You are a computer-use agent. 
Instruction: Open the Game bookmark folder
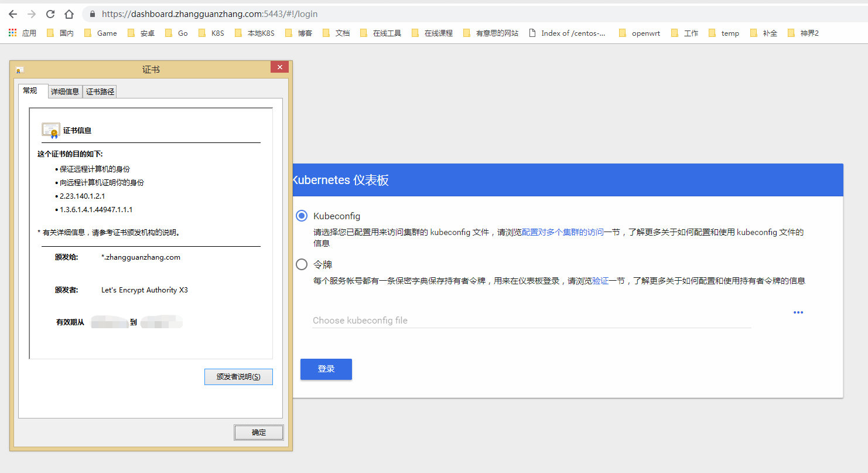pyautogui.click(x=100, y=33)
